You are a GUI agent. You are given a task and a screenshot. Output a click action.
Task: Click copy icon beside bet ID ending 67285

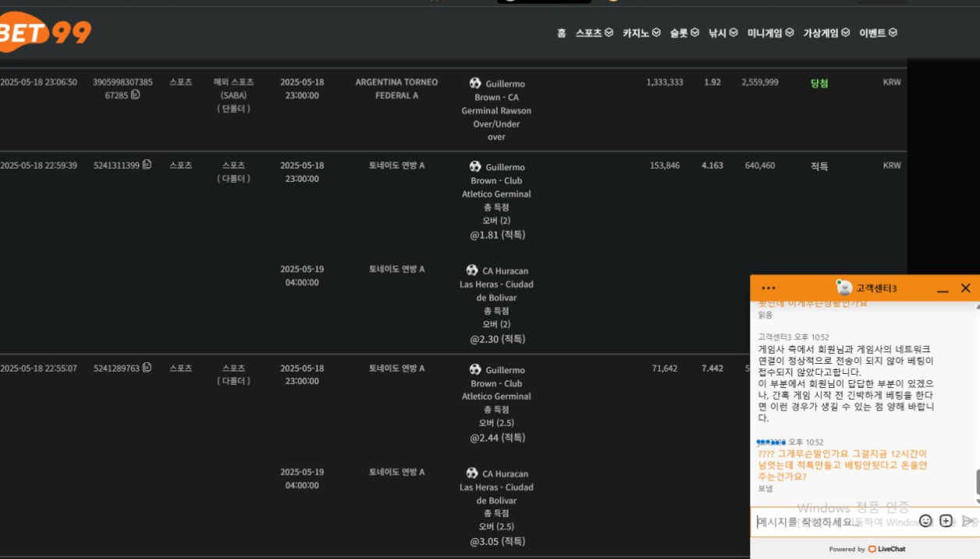click(135, 94)
